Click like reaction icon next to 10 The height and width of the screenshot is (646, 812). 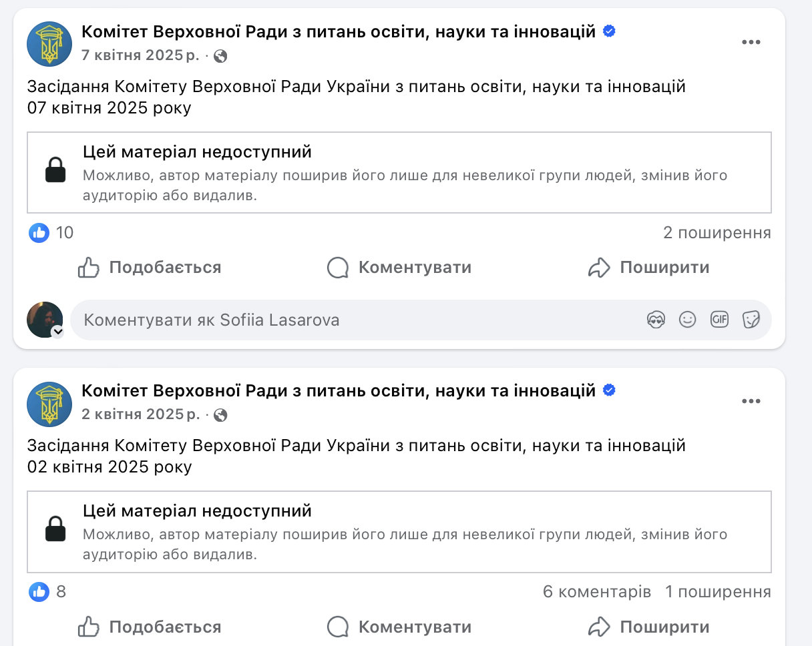[39, 232]
